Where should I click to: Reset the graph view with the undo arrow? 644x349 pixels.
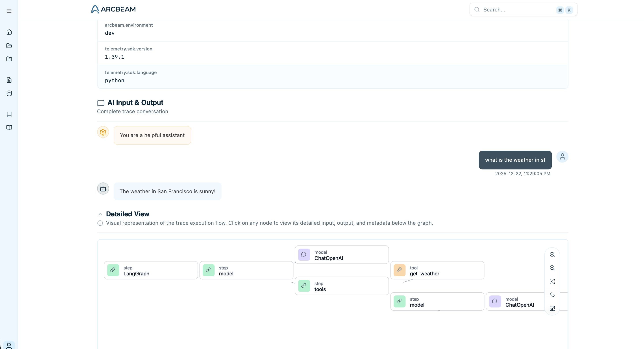[x=552, y=295]
